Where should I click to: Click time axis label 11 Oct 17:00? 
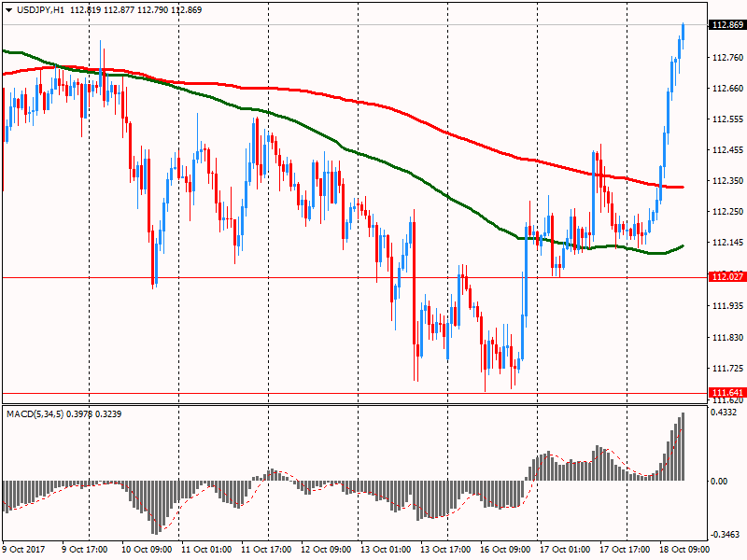[x=266, y=550]
